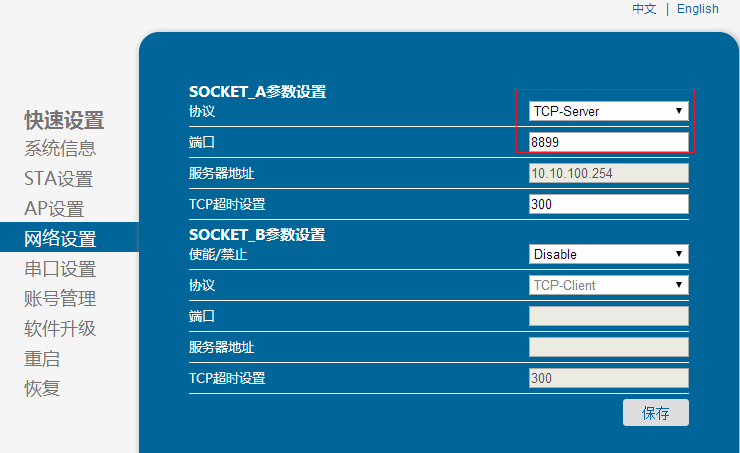The height and width of the screenshot is (453, 740).
Task: Click the 重启 sidebar item
Action: pos(42,358)
